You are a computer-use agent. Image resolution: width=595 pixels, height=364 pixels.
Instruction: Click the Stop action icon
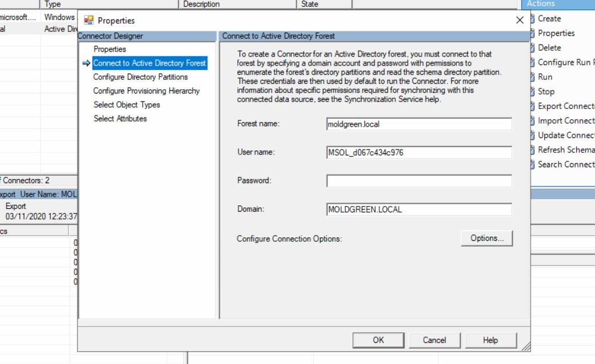pyautogui.click(x=532, y=91)
